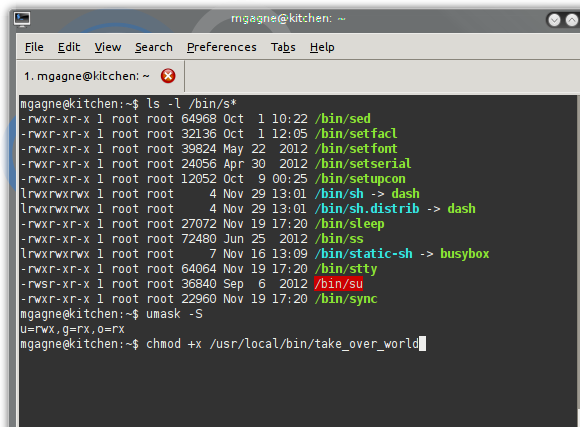This screenshot has height=427, width=580.
Task: Click the up-arrow window button in title bar
Action: coord(572,20)
